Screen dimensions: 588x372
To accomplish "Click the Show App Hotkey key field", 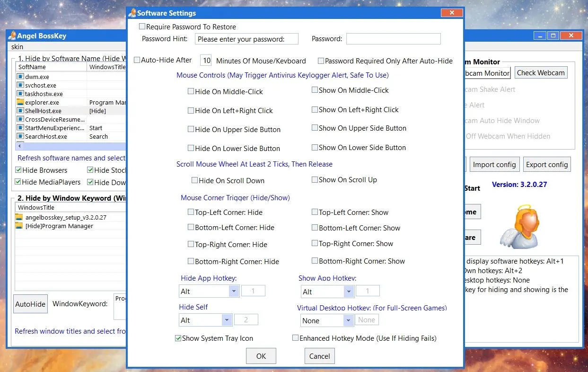I will tap(368, 291).
